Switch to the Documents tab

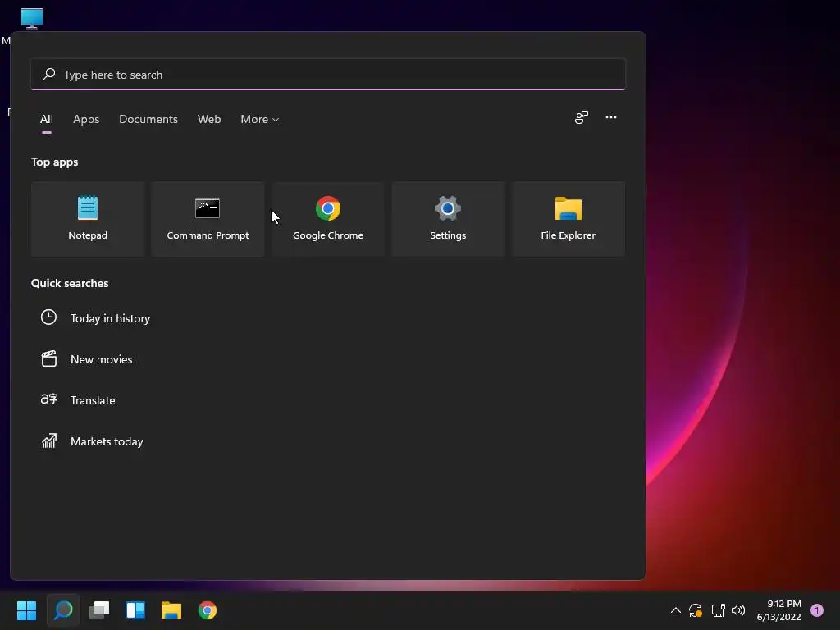tap(148, 119)
